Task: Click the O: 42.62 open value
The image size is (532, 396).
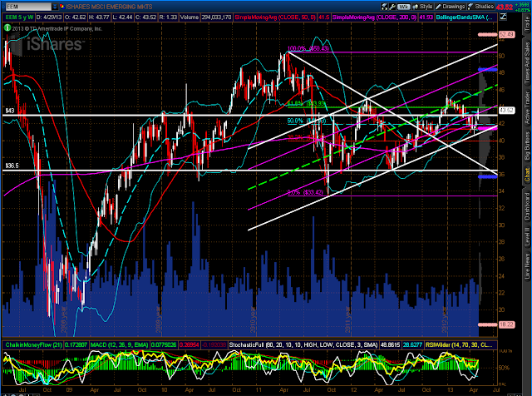Action: [76, 17]
